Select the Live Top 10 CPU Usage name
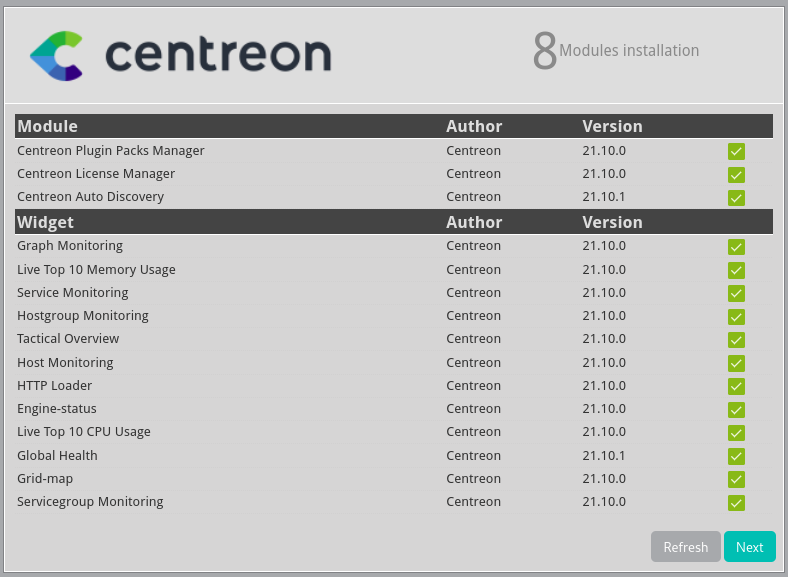788x577 pixels. pos(84,432)
